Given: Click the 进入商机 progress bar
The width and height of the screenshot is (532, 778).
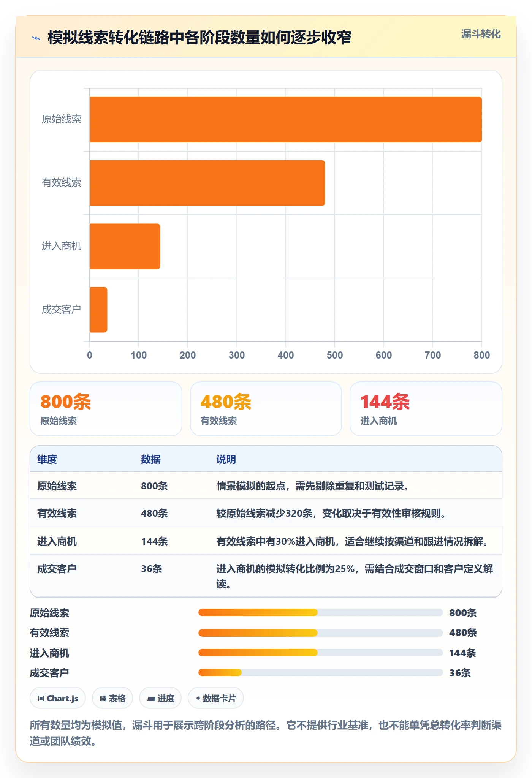Looking at the screenshot, I should click(320, 653).
